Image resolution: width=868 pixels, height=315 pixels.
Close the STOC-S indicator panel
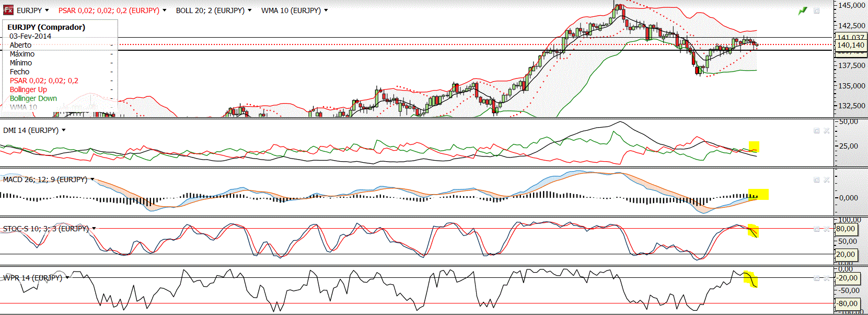tap(827, 229)
